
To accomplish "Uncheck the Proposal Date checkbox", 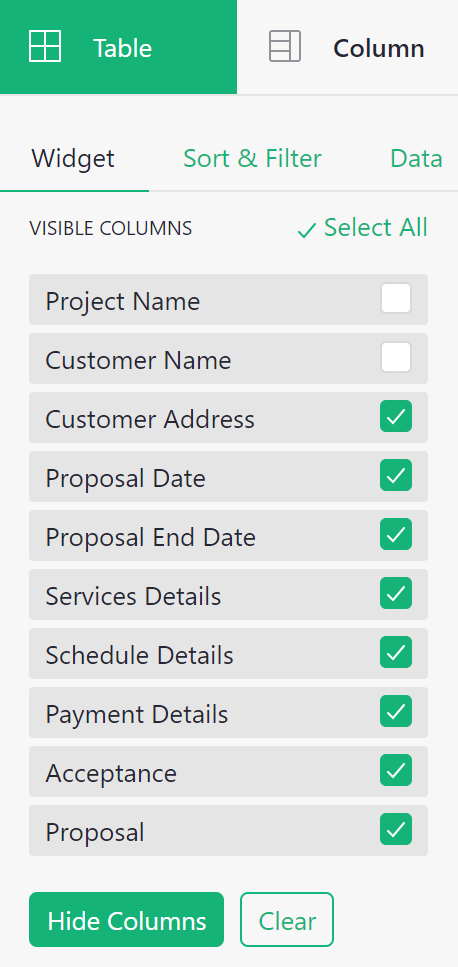I will 396,475.
